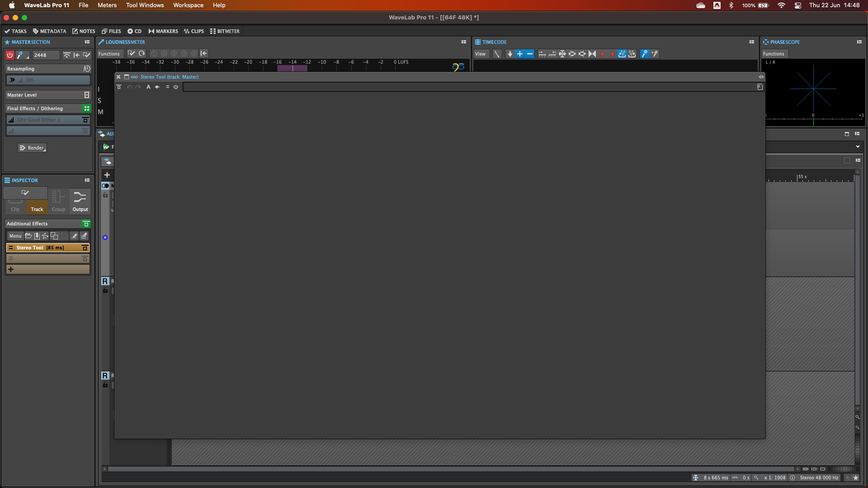868x488 pixels.
Task: Close the Stereo Tool plugin window
Action: 118,77
